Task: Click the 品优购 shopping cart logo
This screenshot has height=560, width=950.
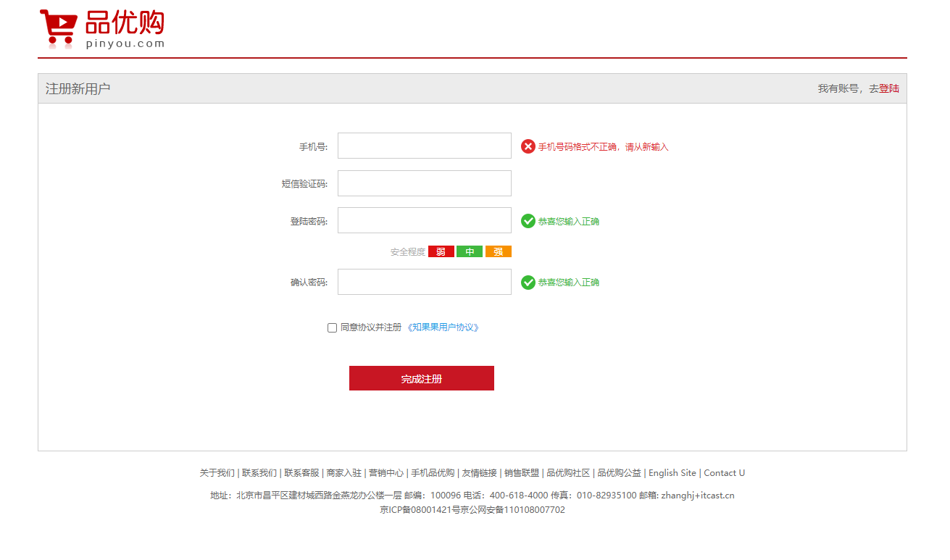Action: pyautogui.click(x=102, y=30)
